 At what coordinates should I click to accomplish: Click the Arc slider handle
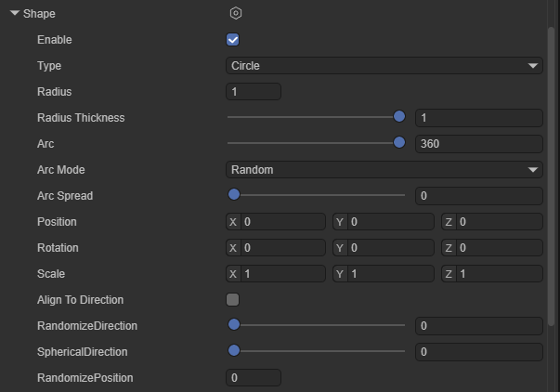click(x=399, y=143)
